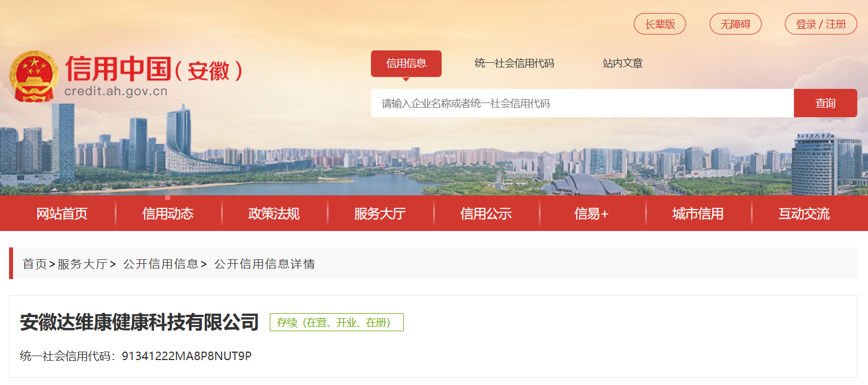The image size is (868, 385).
Task: Enable 无障碍 accessibility mode
Action: click(x=735, y=24)
